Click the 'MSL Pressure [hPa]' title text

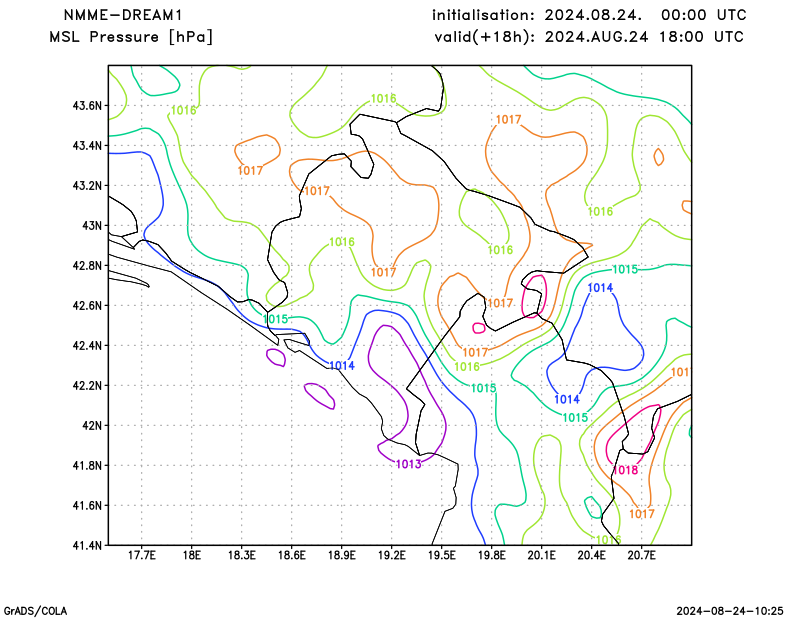(131, 37)
